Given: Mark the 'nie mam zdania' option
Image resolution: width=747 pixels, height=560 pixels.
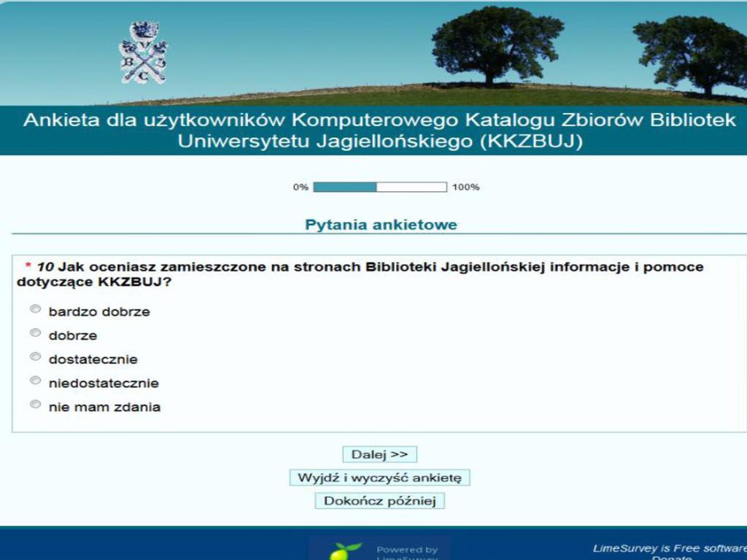Looking at the screenshot, I should point(35,404).
